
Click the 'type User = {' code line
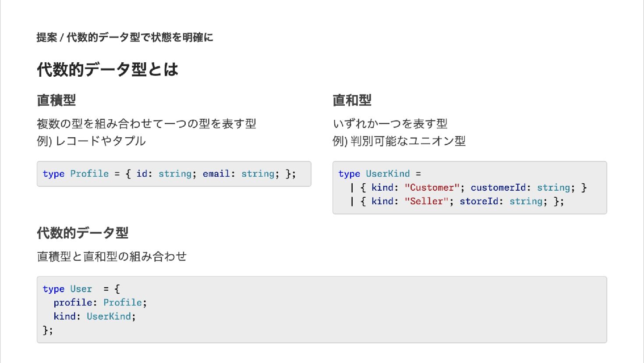coord(81,289)
